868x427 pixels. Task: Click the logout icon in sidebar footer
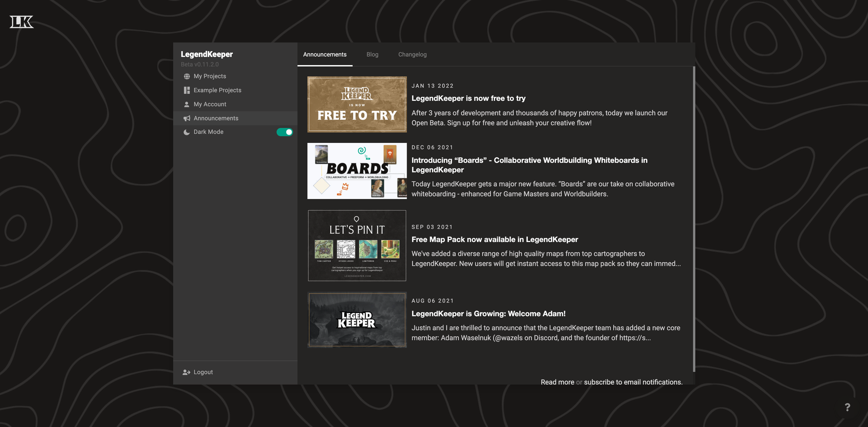(x=187, y=372)
